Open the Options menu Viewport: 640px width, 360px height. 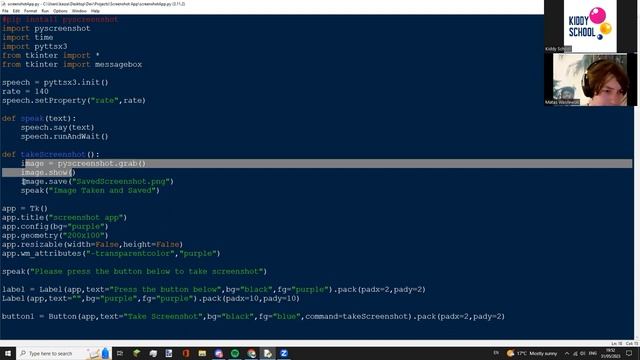pos(60,11)
